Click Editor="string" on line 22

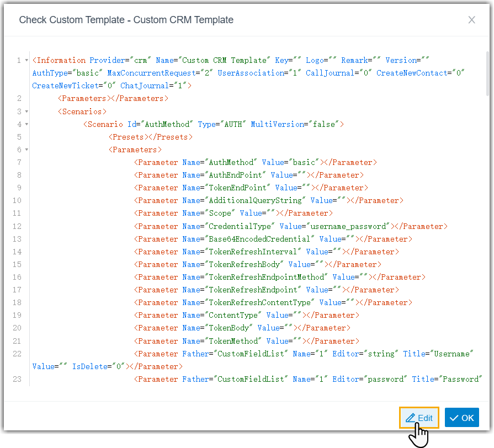point(365,354)
